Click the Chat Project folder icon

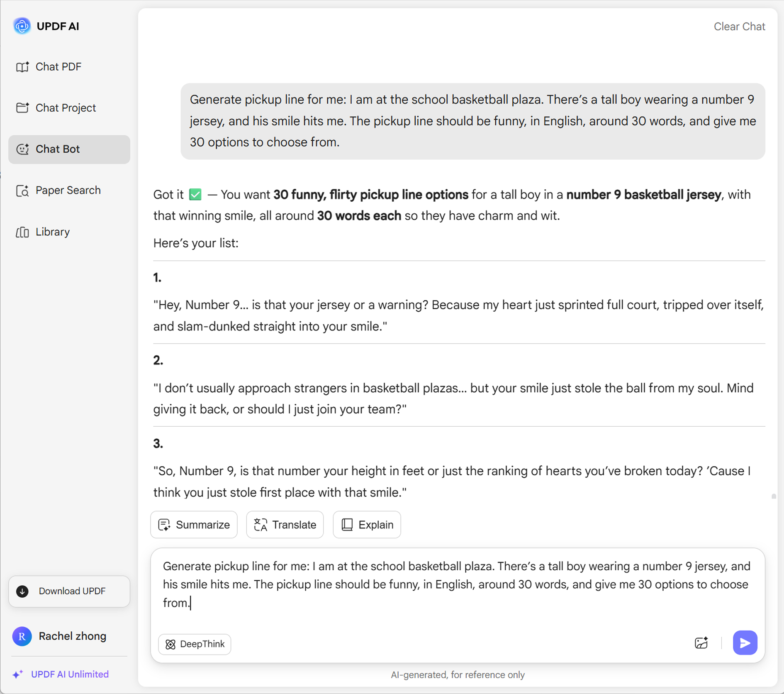tap(22, 108)
